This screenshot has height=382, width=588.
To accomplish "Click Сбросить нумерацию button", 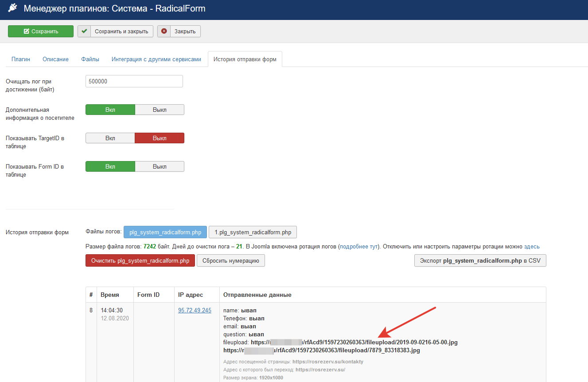I will (230, 260).
